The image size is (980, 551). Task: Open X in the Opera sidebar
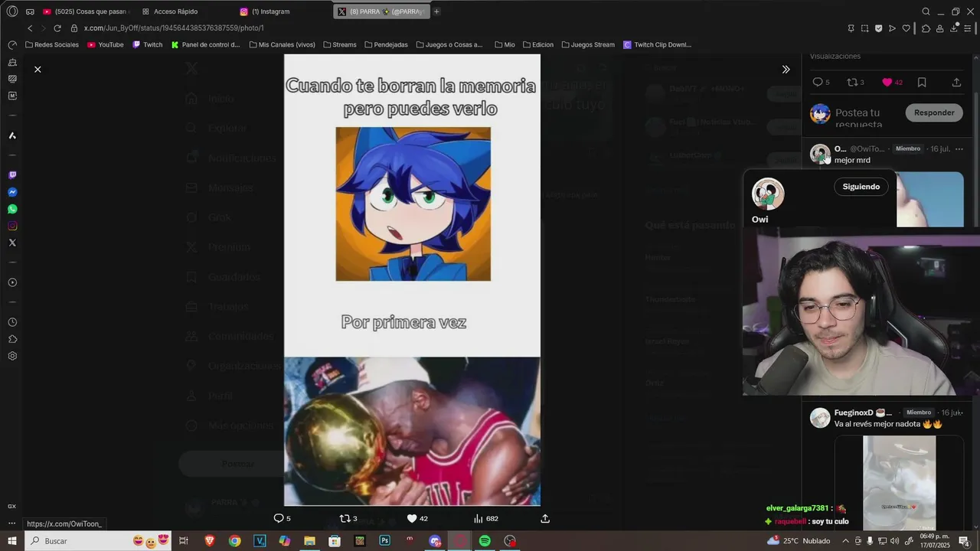click(12, 243)
